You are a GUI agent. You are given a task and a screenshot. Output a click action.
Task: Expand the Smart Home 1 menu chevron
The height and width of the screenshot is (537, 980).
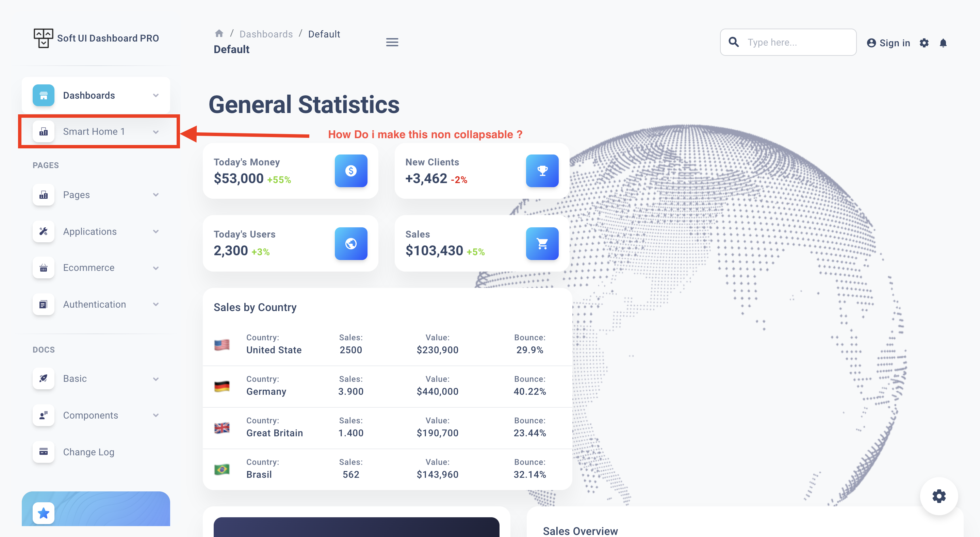point(156,132)
